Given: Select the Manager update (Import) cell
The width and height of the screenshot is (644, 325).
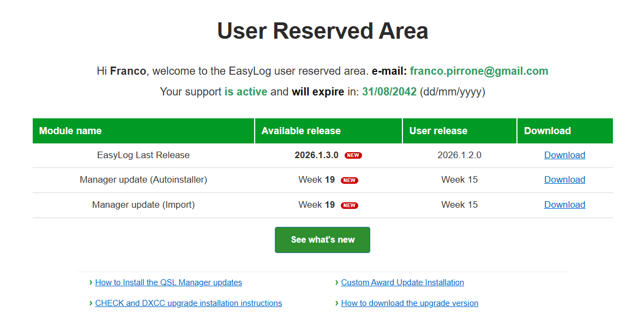Looking at the screenshot, I should (x=143, y=204).
